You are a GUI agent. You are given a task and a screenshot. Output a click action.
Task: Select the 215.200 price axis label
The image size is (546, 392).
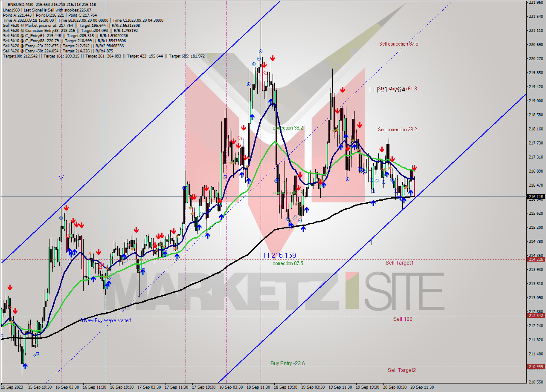click(536, 227)
